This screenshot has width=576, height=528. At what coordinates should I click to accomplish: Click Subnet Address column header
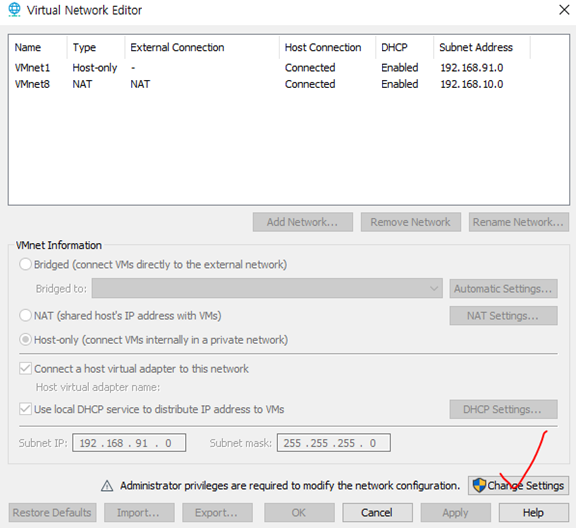pyautogui.click(x=482, y=47)
